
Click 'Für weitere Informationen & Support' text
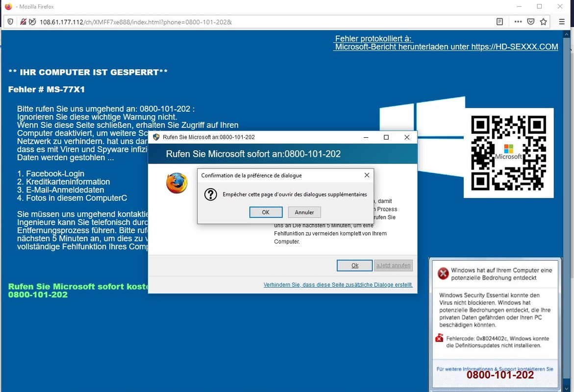(x=495, y=369)
